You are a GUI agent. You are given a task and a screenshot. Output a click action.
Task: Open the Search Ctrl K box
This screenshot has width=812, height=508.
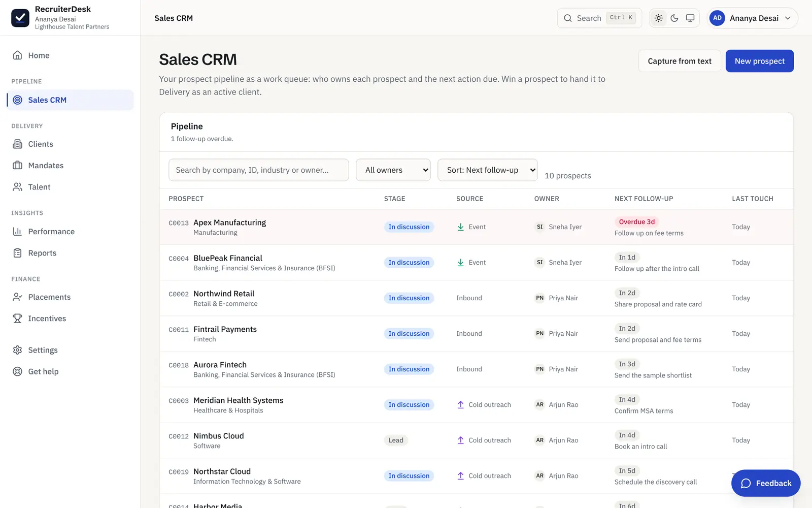click(x=599, y=18)
